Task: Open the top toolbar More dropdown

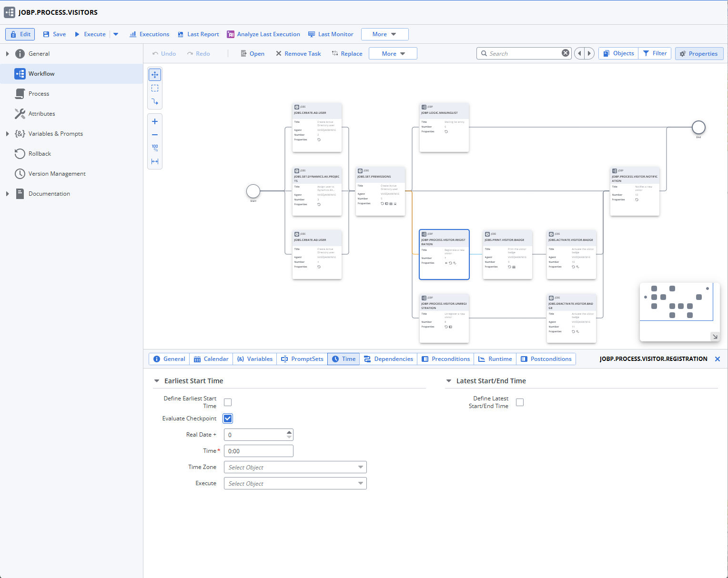Action: [x=384, y=34]
